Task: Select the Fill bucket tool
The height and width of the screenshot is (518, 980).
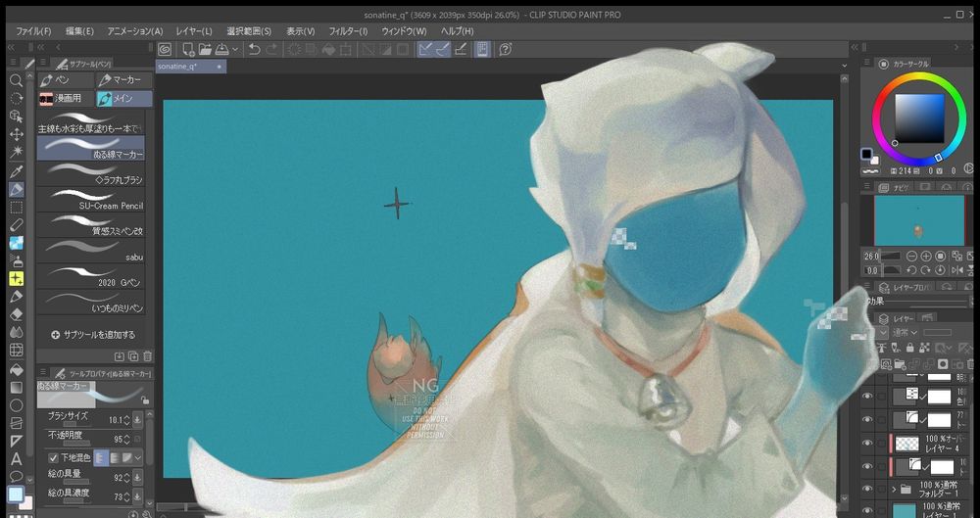Action: tap(17, 370)
